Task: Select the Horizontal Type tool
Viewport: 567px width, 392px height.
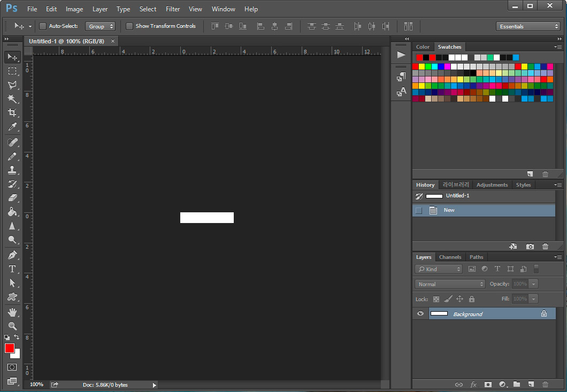Action: click(x=12, y=269)
